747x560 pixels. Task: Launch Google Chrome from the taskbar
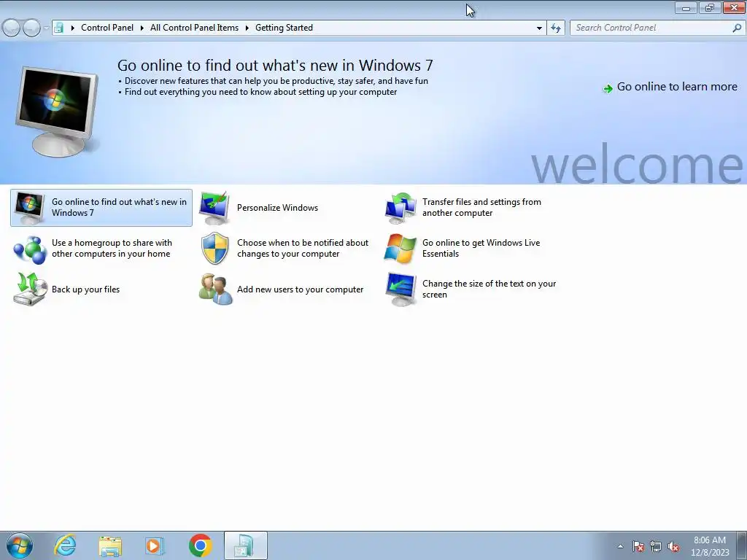tap(200, 545)
